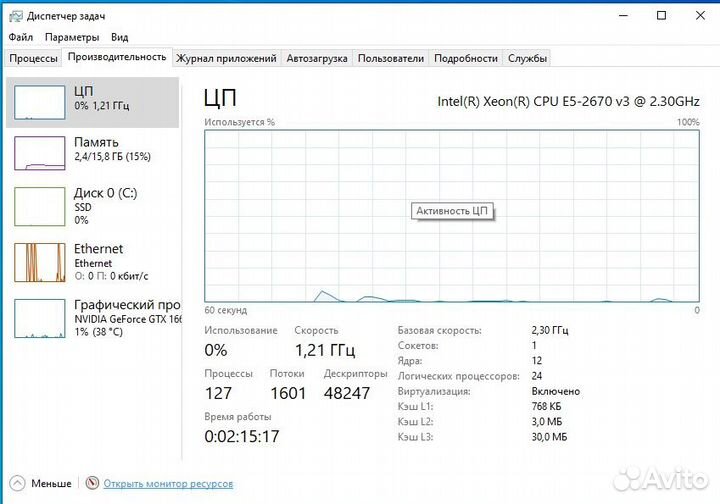Click the Меньше text button
Image resolution: width=720 pixels, height=504 pixels.
pyautogui.click(x=51, y=484)
